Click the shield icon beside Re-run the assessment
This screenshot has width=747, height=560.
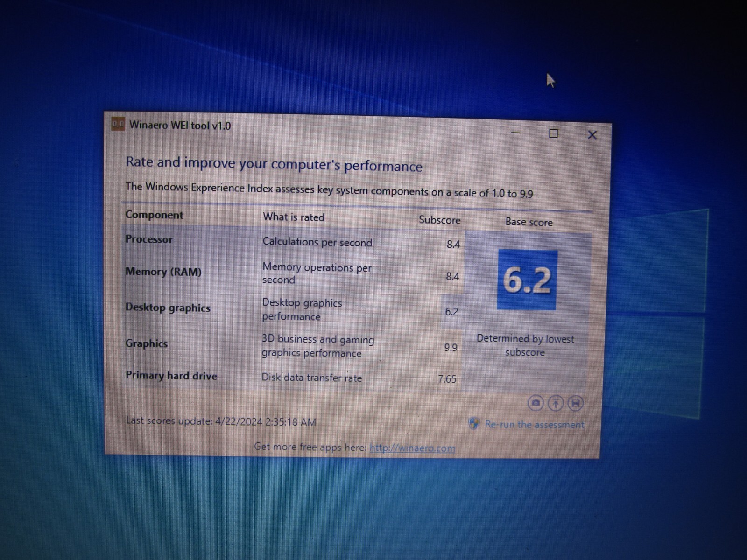pyautogui.click(x=473, y=423)
